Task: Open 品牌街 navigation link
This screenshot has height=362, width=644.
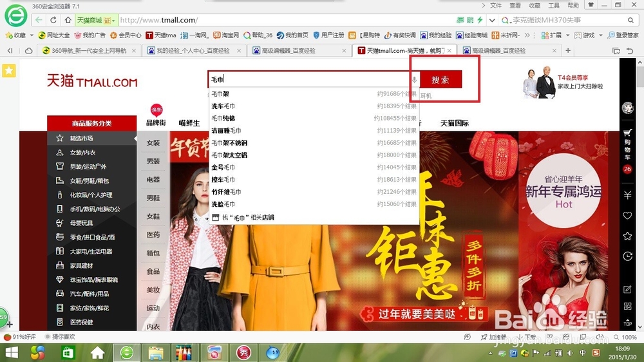Action: [156, 123]
